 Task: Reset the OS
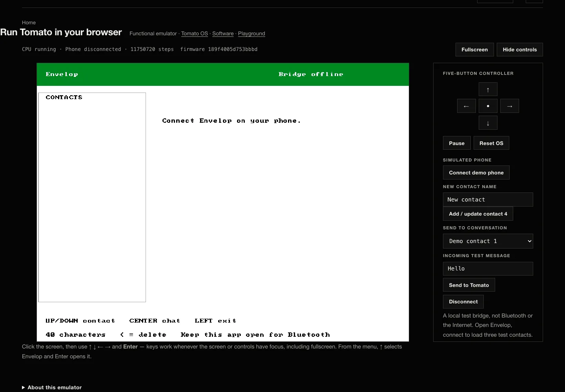(x=491, y=143)
